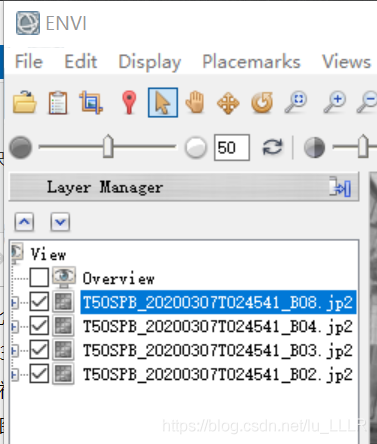This screenshot has width=377, height=444.
Task: Click the white brightness maximum circle
Action: click(196, 147)
